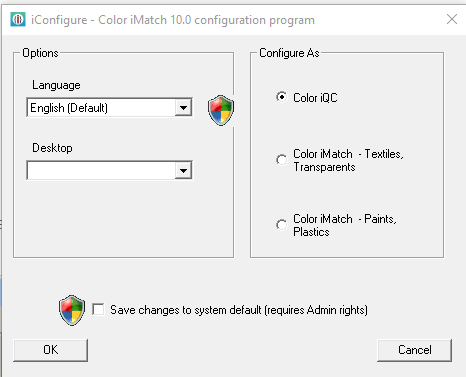Close the iConfigure dialog window
This screenshot has width=466, height=377.
[452, 19]
